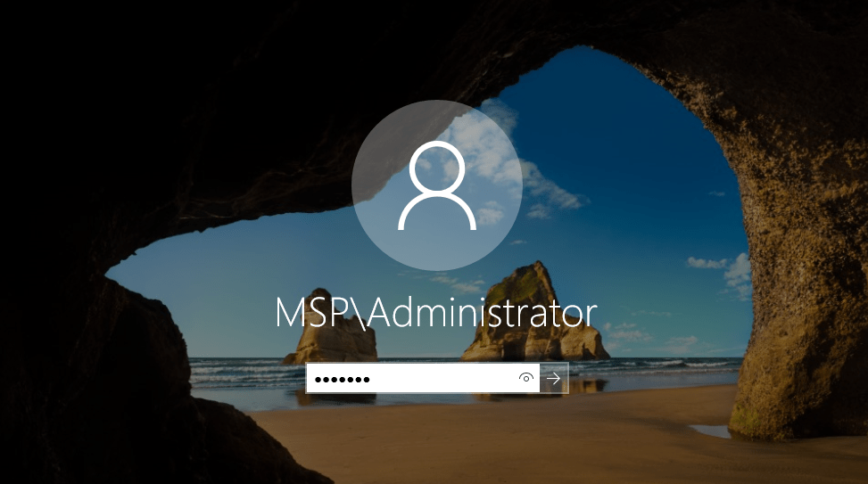Click the login submit arrow icon
868x484 pixels.
(554, 378)
